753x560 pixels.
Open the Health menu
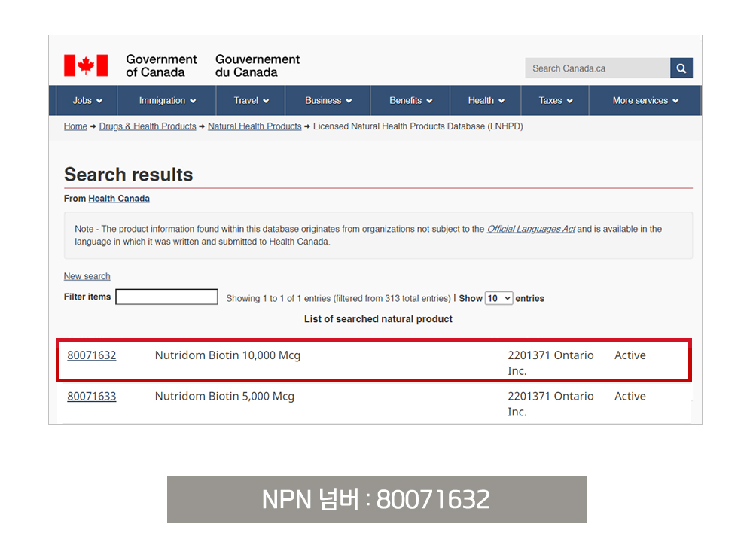[486, 101]
